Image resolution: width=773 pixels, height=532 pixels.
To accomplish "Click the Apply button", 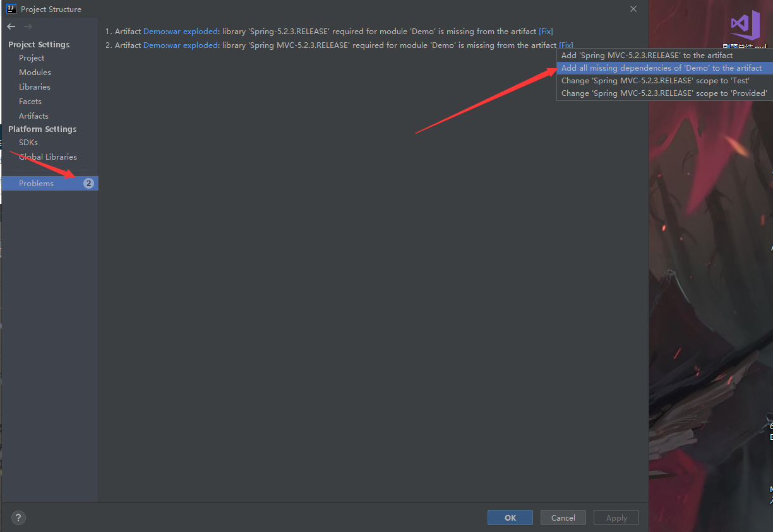I will point(616,517).
